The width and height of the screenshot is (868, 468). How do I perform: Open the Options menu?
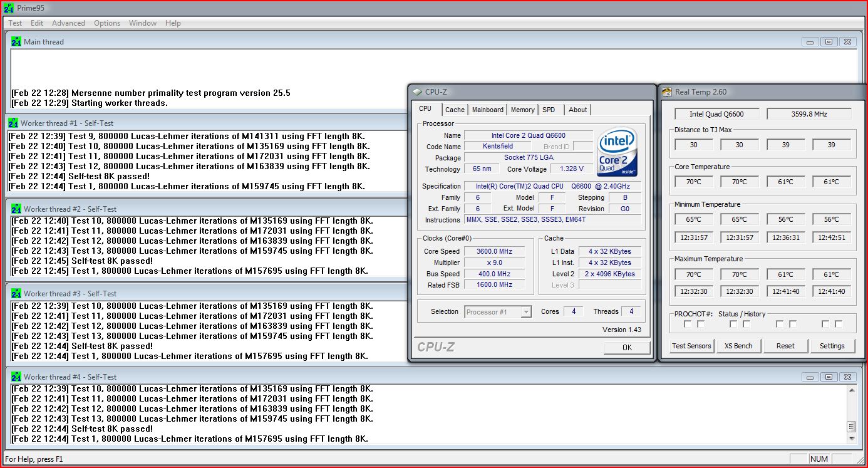(x=107, y=23)
